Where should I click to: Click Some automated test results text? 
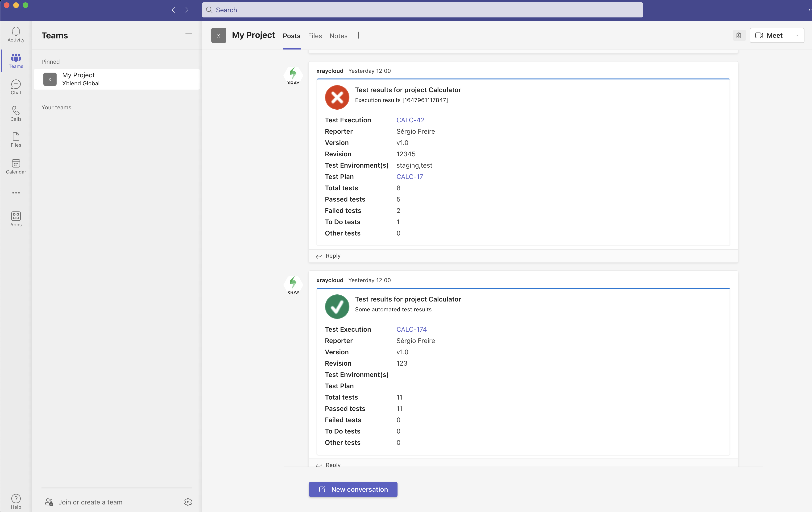click(393, 310)
